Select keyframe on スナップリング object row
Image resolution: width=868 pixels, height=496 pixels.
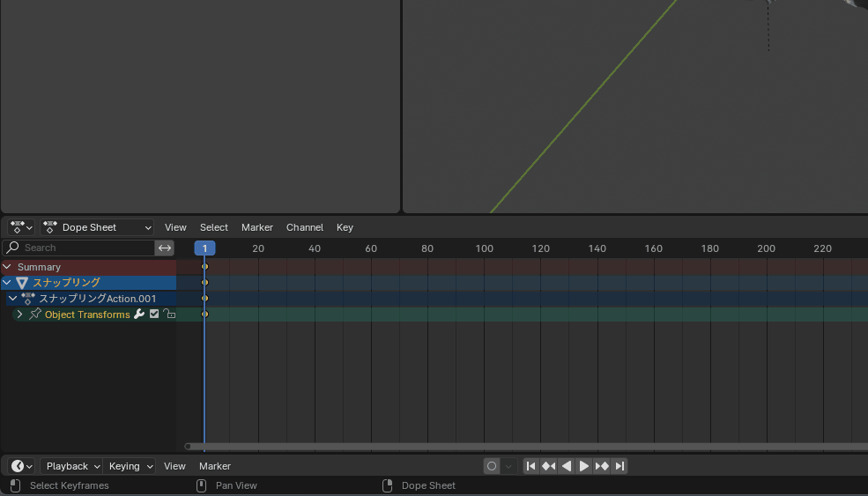point(204,282)
